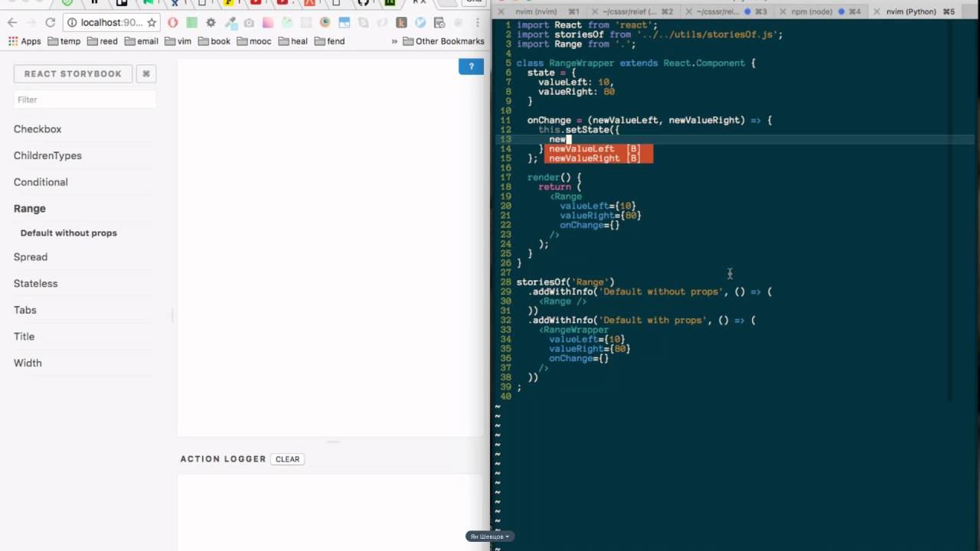Image resolution: width=980 pixels, height=551 pixels.
Task: Select the Spread story kind
Action: 31,257
